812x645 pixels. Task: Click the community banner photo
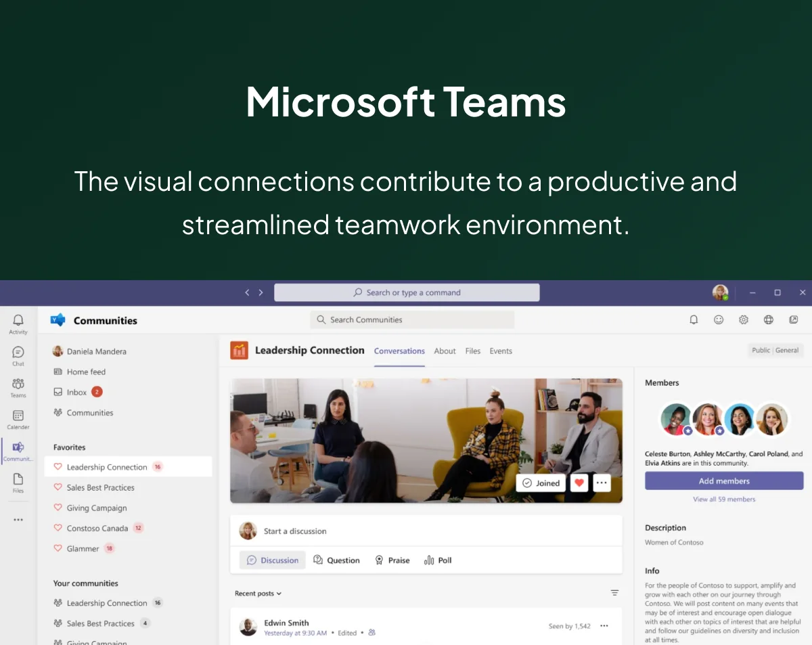coord(426,440)
